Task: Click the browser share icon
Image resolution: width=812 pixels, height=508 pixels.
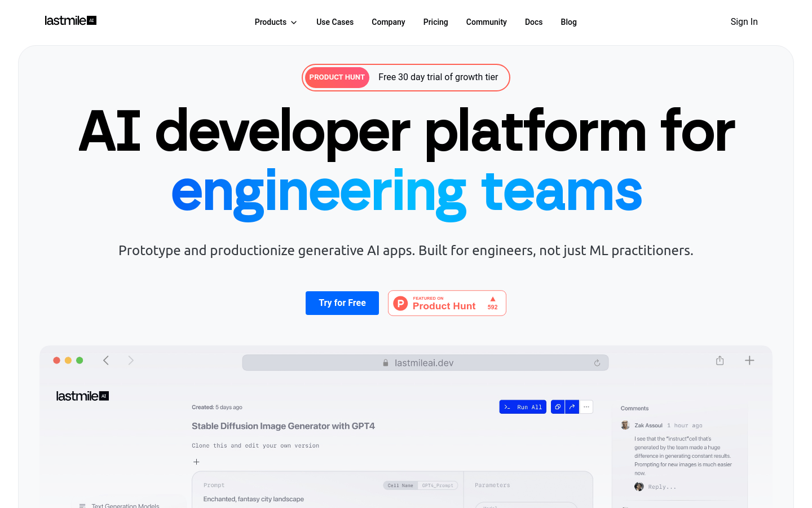Action: 720,360
